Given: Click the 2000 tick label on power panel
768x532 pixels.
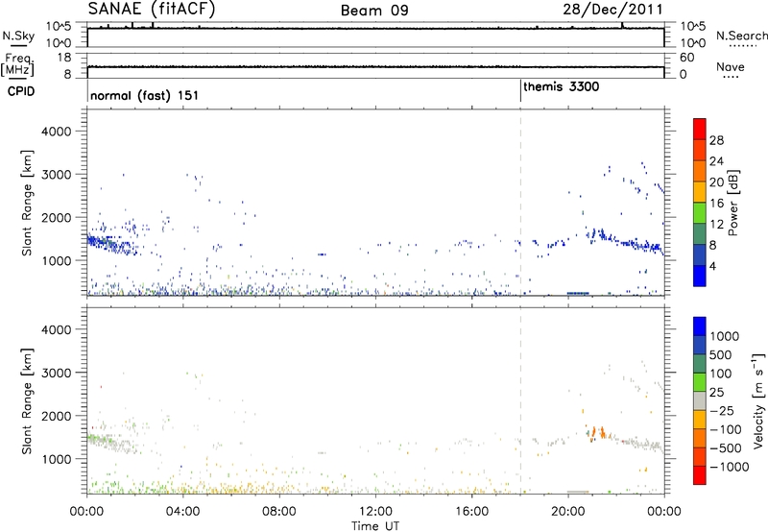Looking at the screenshot, I should [57, 217].
